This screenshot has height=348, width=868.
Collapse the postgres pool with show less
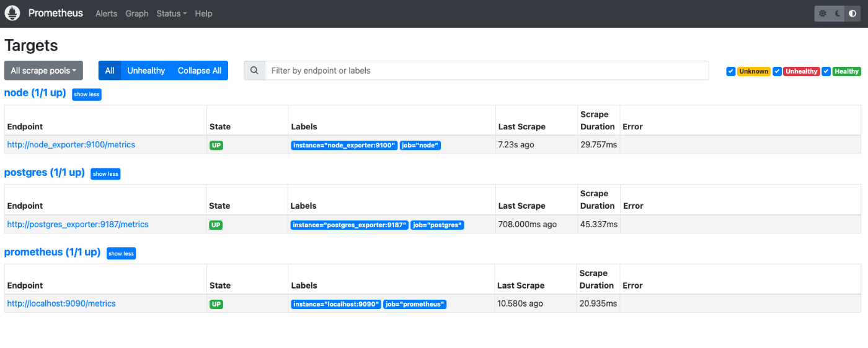105,174
